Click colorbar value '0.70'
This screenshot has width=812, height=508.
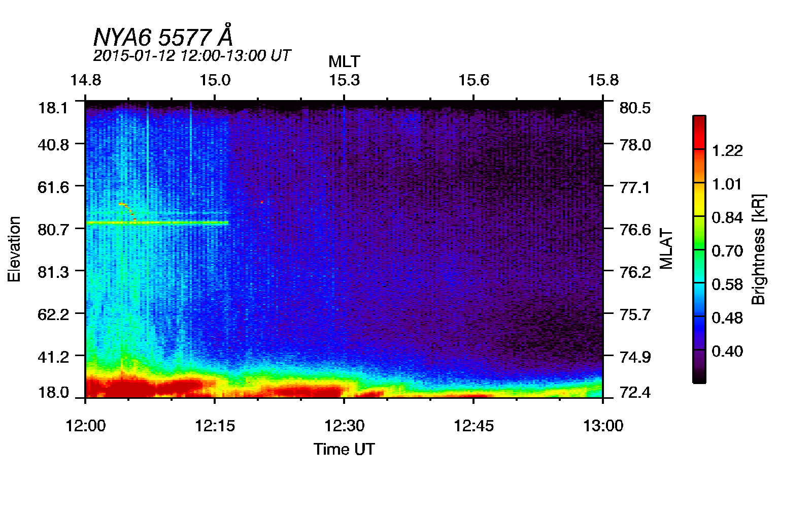pyautogui.click(x=727, y=251)
